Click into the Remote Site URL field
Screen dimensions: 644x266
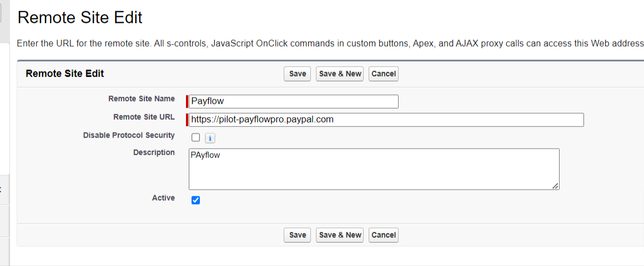[x=386, y=120]
